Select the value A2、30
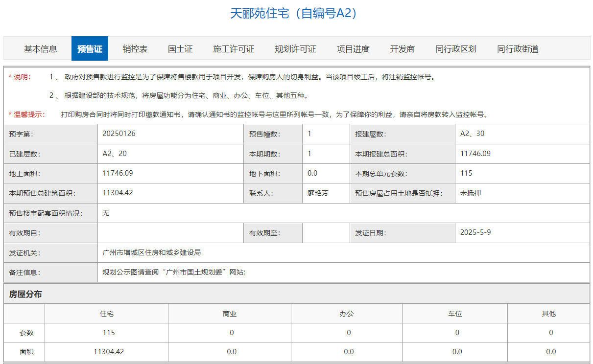The height and width of the screenshot is (364, 593). [x=473, y=134]
